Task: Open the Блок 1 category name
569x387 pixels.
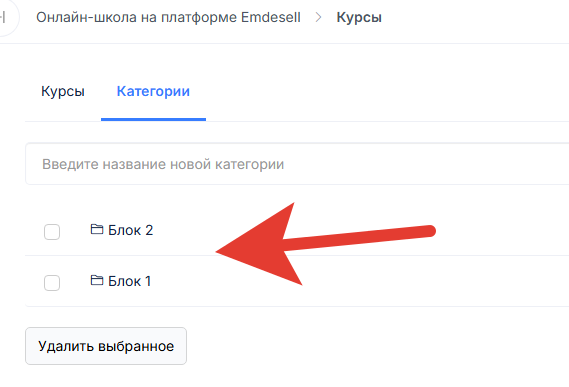Action: [130, 281]
